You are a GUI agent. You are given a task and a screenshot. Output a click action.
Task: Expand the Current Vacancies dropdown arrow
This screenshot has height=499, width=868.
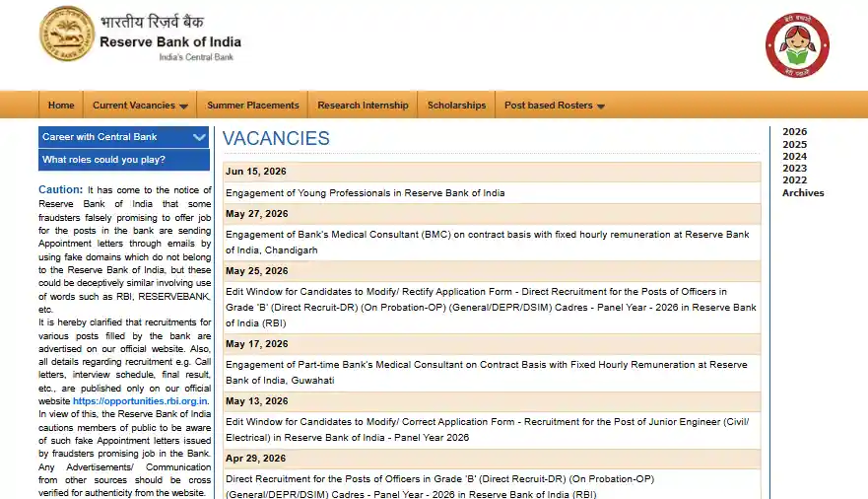pos(184,106)
